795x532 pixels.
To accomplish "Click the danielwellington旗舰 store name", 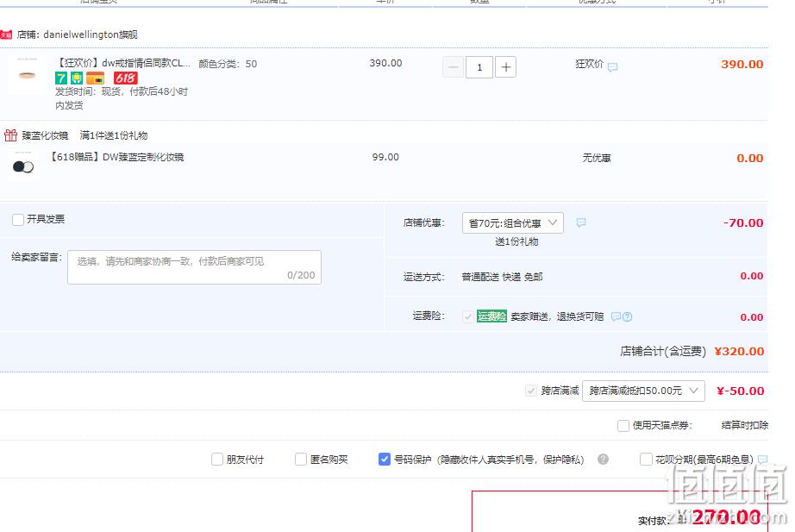I will coord(91,34).
